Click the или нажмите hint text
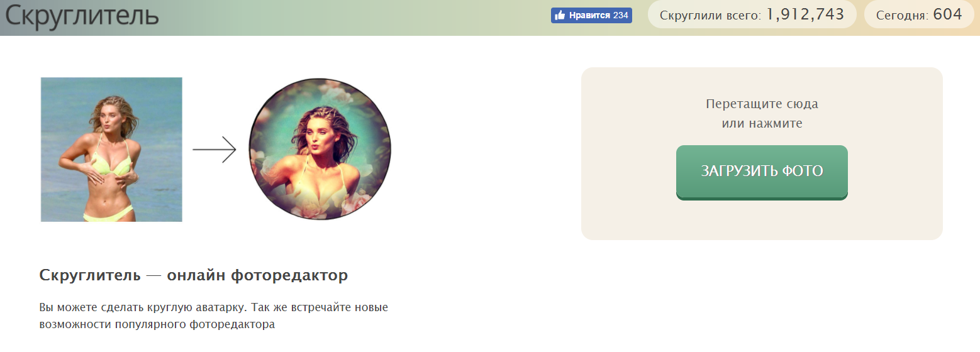 (762, 124)
